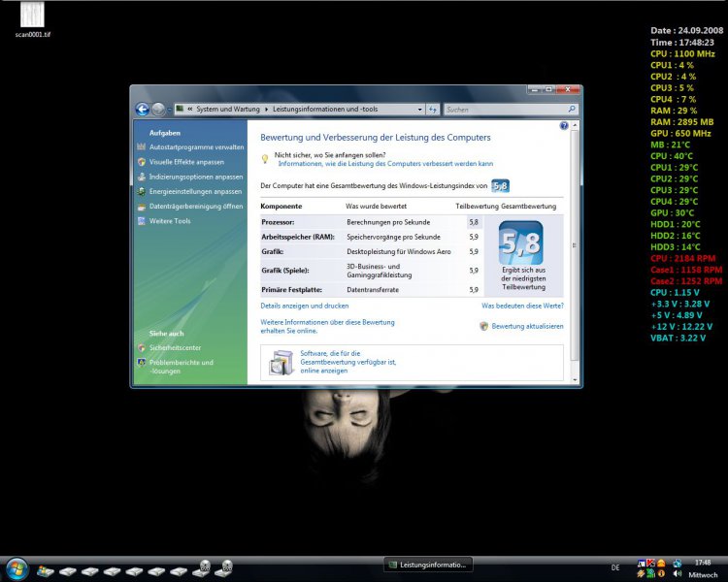Select Leistungsinformationen und -tools breadcrumb
The height and width of the screenshot is (582, 728).
[x=325, y=109]
